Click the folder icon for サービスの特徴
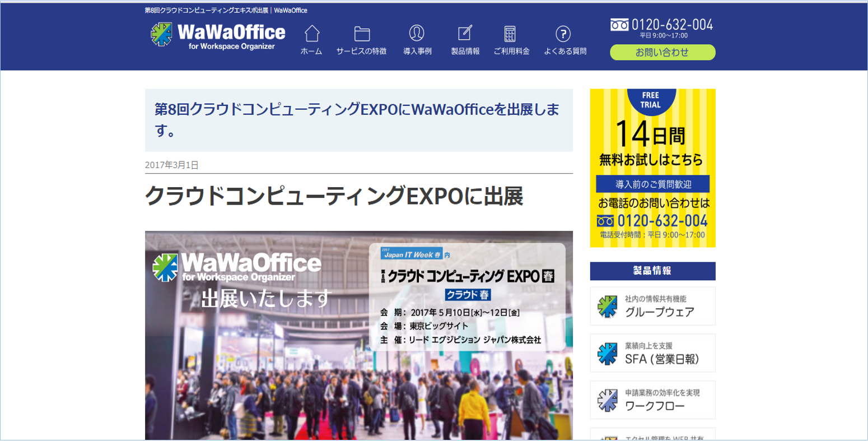The height and width of the screenshot is (441, 868). coord(362,34)
